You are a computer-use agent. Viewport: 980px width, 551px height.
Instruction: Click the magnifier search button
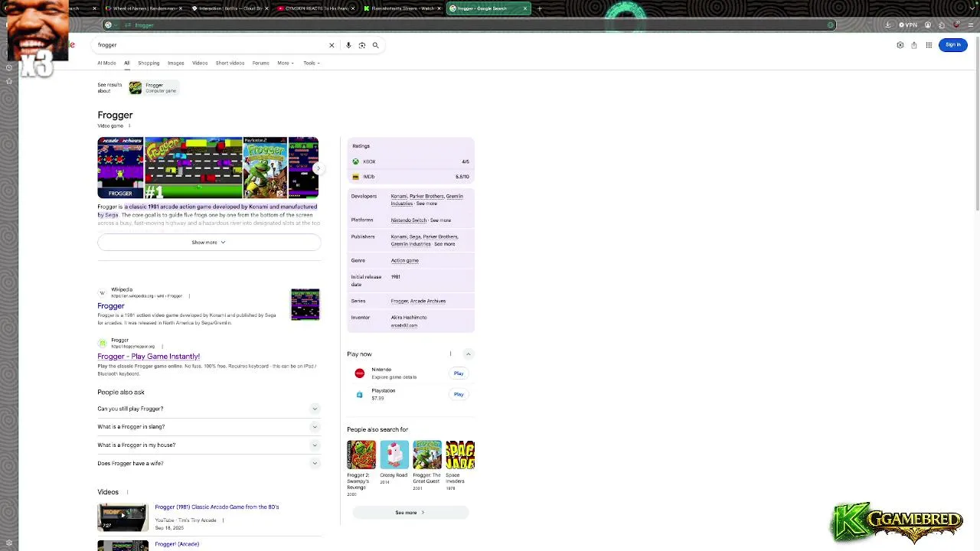(x=375, y=45)
